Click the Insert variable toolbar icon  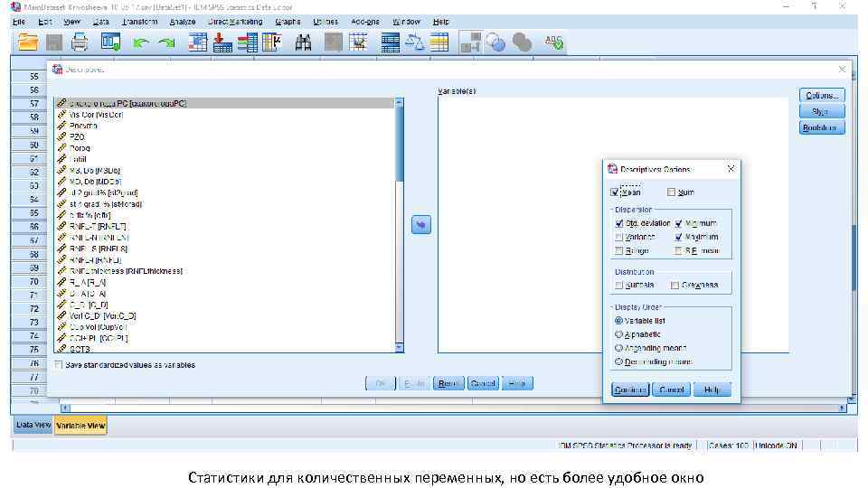358,42
